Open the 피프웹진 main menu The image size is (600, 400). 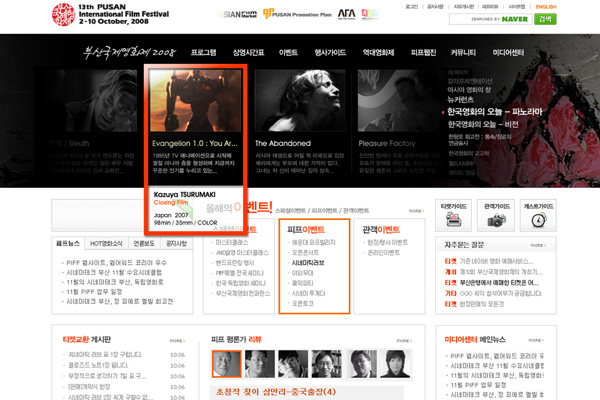[x=423, y=52]
